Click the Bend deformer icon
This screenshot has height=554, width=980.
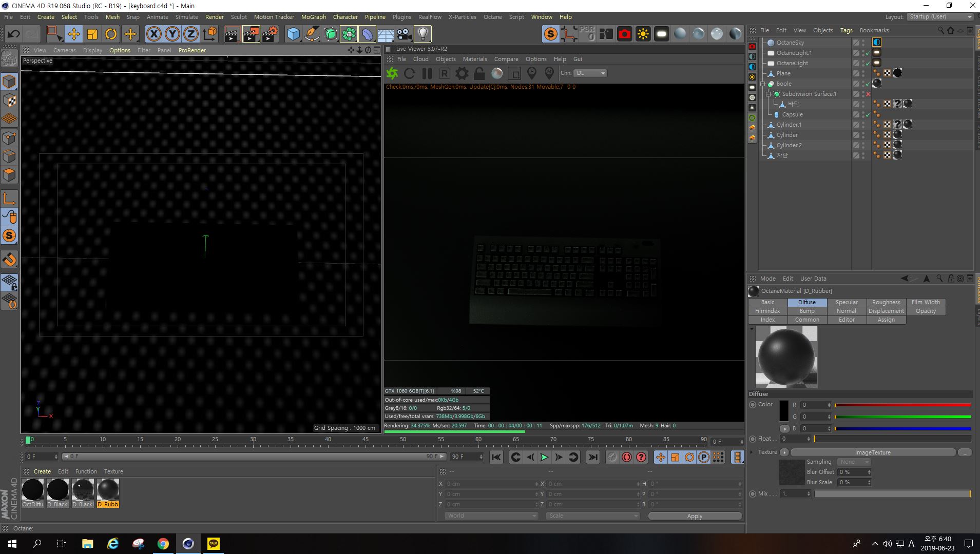tap(368, 34)
